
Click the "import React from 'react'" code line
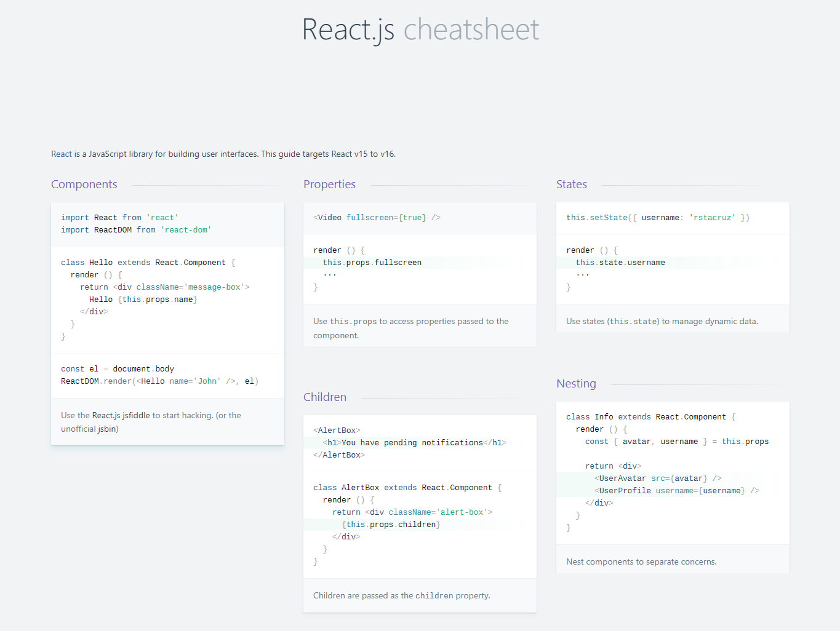click(119, 218)
